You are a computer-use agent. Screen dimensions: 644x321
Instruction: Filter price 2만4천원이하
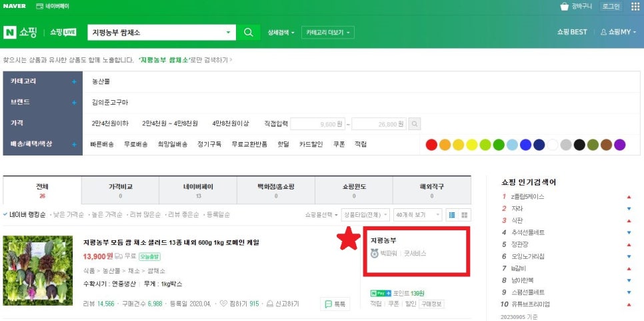[110, 123]
